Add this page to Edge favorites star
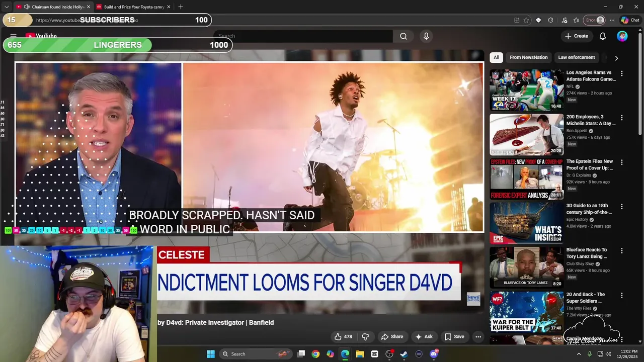The width and height of the screenshot is (644, 362). click(526, 20)
